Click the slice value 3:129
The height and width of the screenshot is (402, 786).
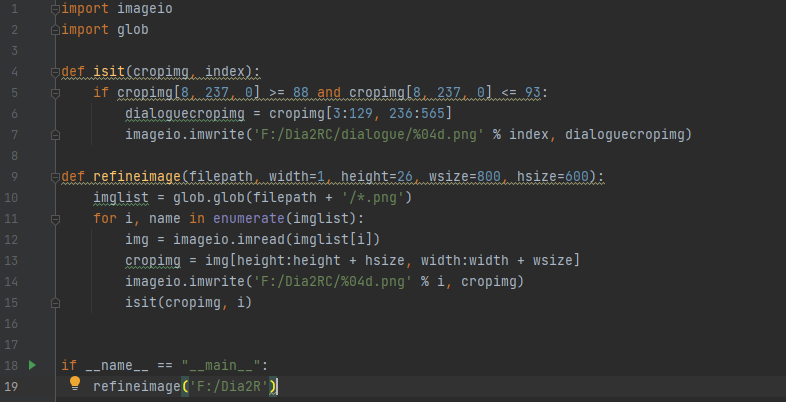pyautogui.click(x=352, y=114)
